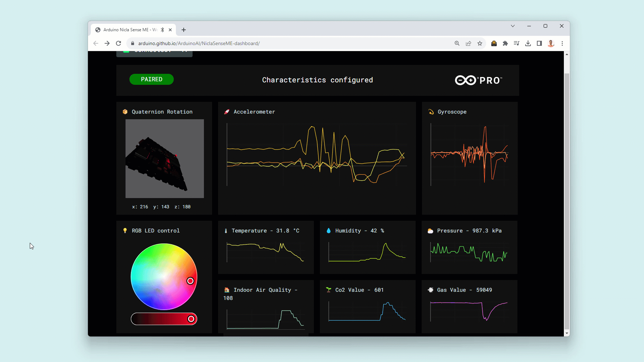
Task: Click the Quaternion Rotation cube icon
Action: pyautogui.click(x=125, y=111)
